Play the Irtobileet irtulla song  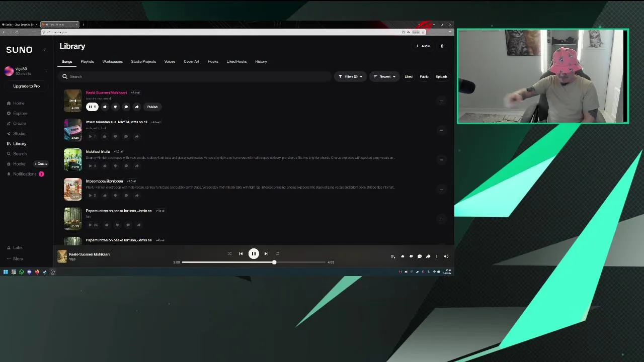[x=92, y=166]
